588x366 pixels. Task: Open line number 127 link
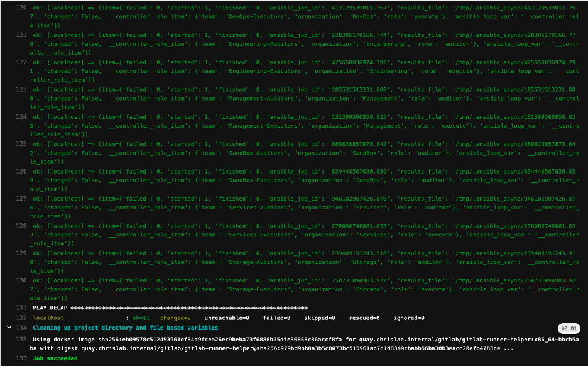point(21,199)
